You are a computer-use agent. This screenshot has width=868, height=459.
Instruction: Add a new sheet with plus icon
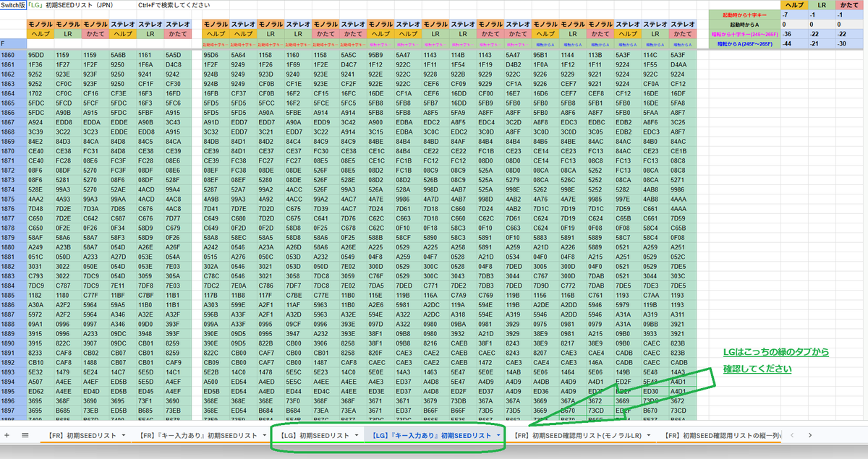7,435
